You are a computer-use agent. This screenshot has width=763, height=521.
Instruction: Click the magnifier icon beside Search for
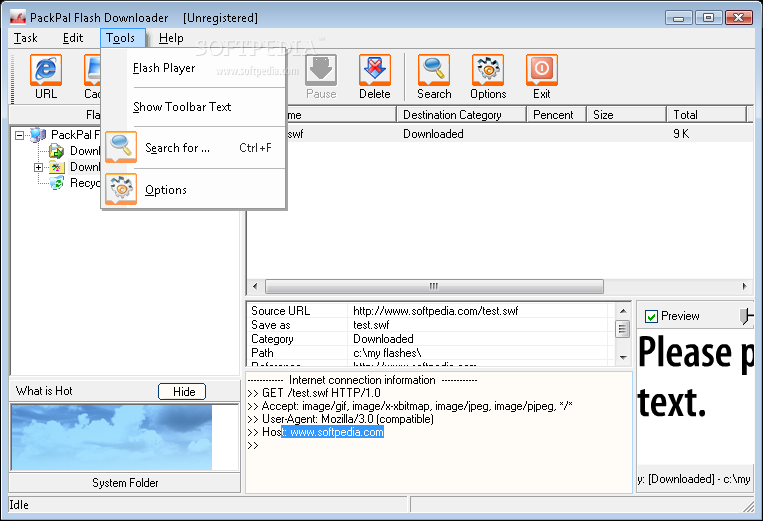[x=121, y=147]
